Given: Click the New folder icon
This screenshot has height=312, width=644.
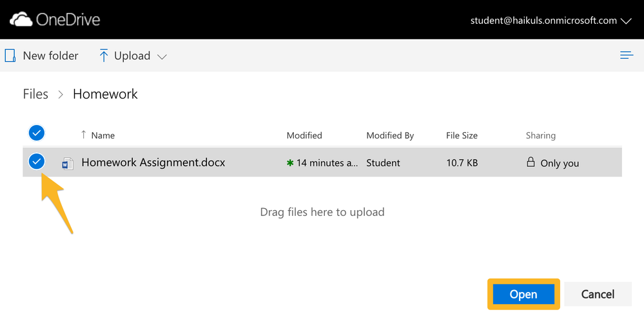Looking at the screenshot, I should [10, 55].
